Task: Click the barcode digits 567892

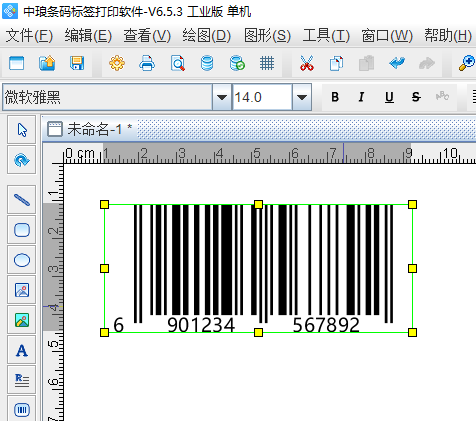Action: pyautogui.click(x=326, y=325)
